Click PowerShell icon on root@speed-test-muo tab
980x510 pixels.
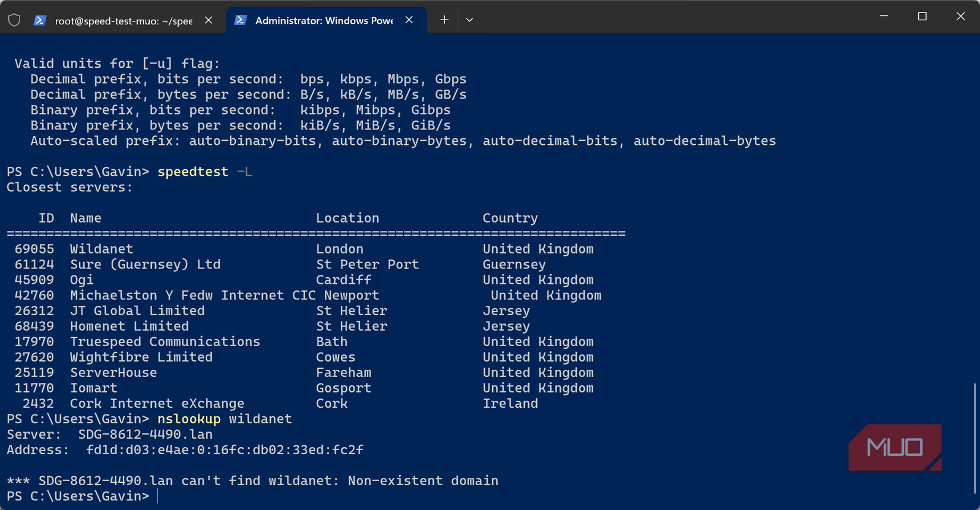pyautogui.click(x=40, y=20)
